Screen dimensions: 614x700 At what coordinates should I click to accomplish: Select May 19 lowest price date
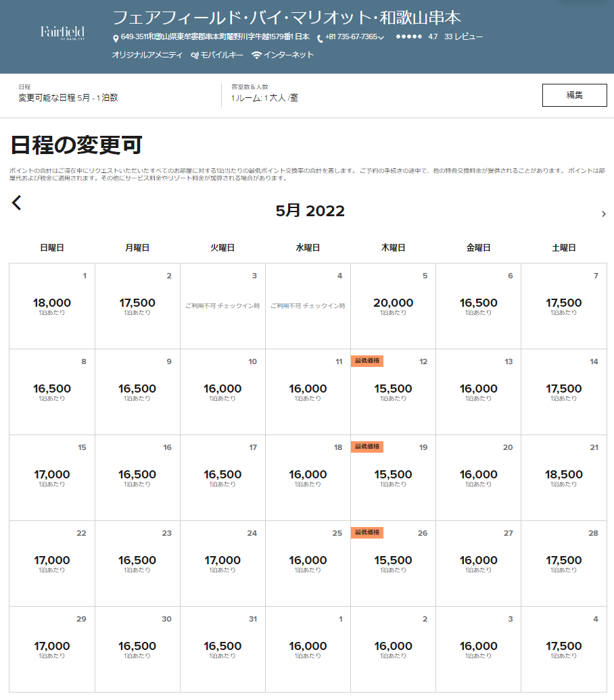393,476
